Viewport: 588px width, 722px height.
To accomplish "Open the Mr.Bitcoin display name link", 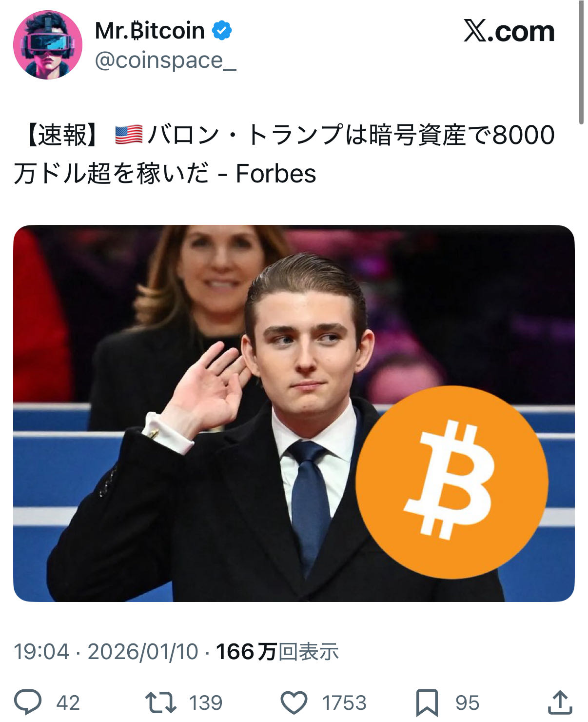I will click(x=150, y=31).
